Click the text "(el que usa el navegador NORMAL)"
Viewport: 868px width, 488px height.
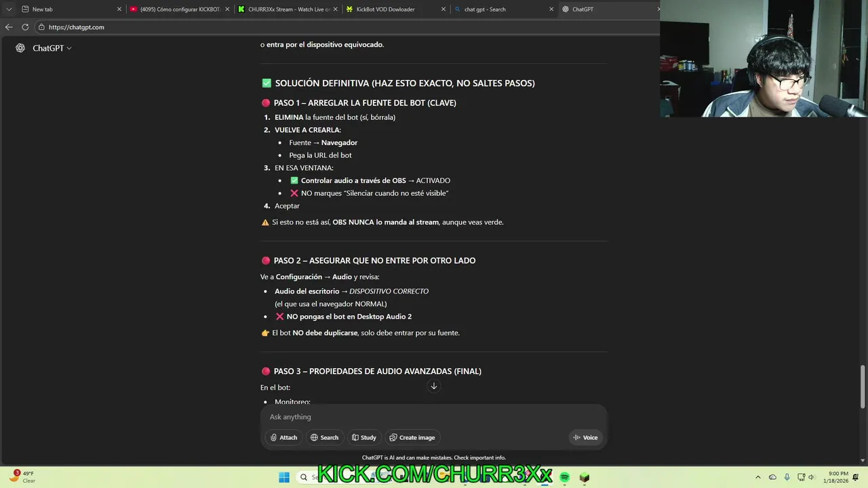pos(330,304)
